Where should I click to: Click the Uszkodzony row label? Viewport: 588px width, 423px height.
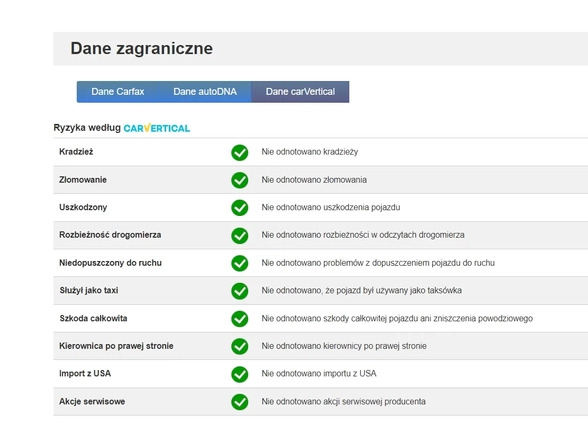(x=83, y=207)
